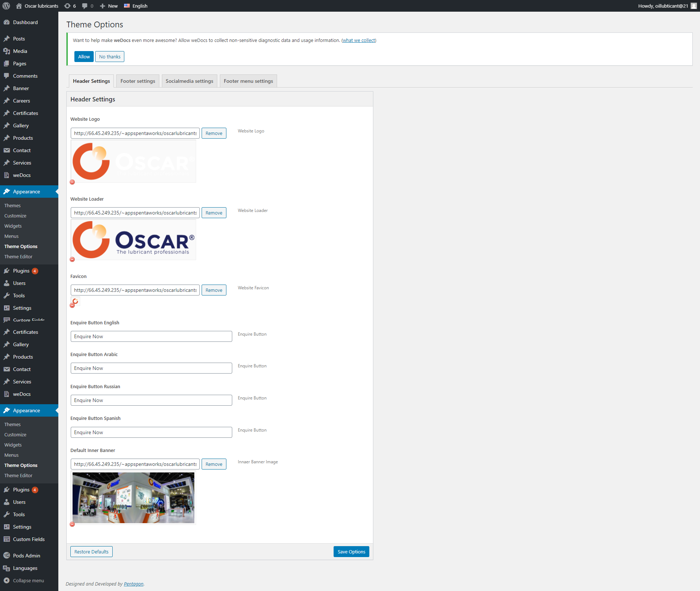Open the 'what we collect' link
Image resolution: width=700 pixels, height=591 pixels.
point(359,40)
